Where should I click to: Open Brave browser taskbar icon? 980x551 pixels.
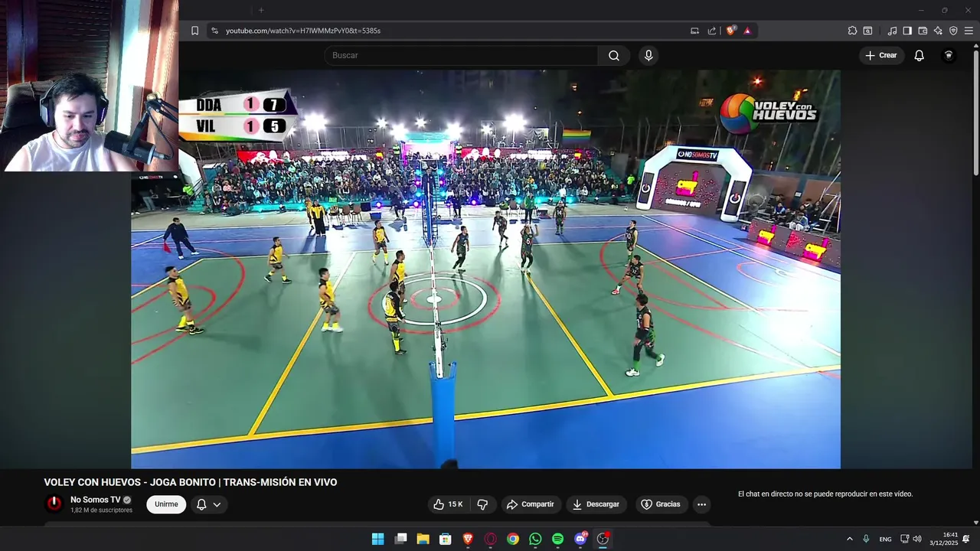click(x=468, y=539)
